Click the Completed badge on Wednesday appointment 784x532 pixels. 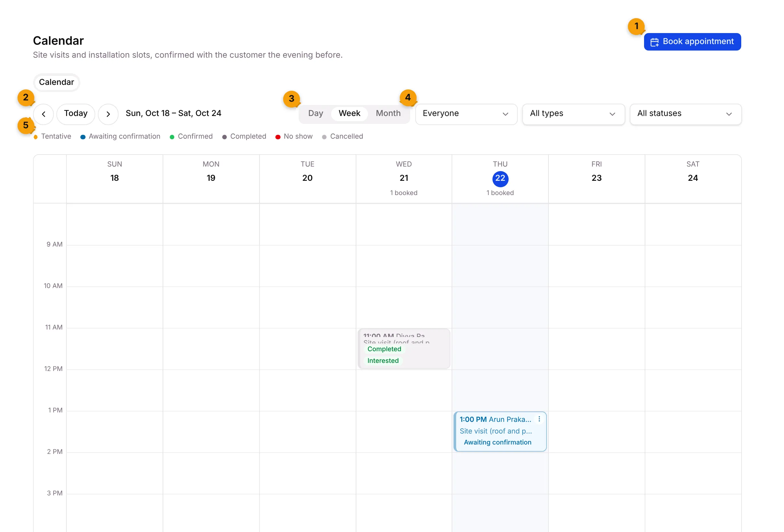pyautogui.click(x=384, y=349)
